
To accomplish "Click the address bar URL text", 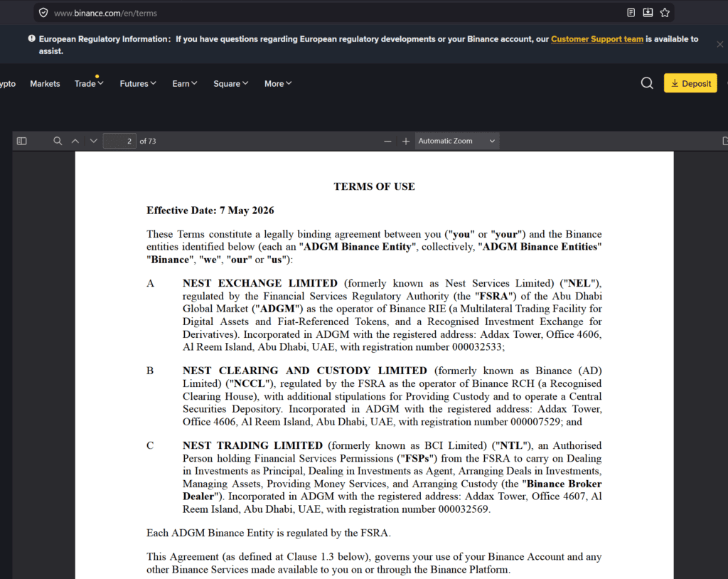I will (105, 13).
